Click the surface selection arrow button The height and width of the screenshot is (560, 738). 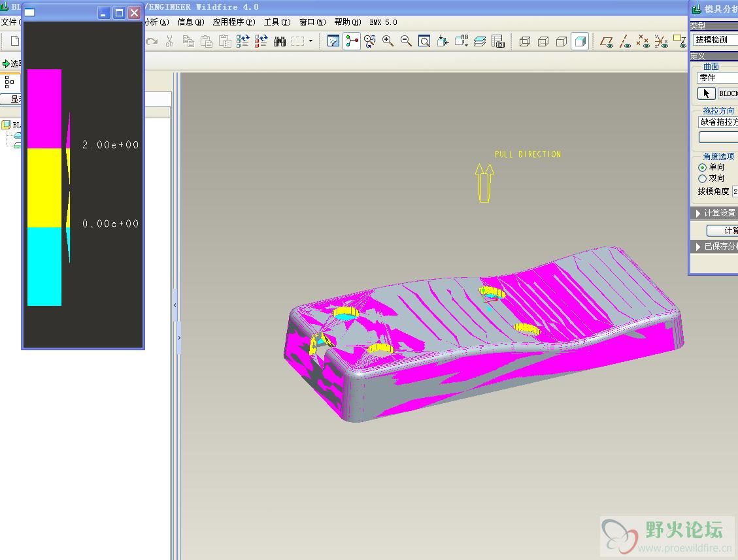pos(707,93)
